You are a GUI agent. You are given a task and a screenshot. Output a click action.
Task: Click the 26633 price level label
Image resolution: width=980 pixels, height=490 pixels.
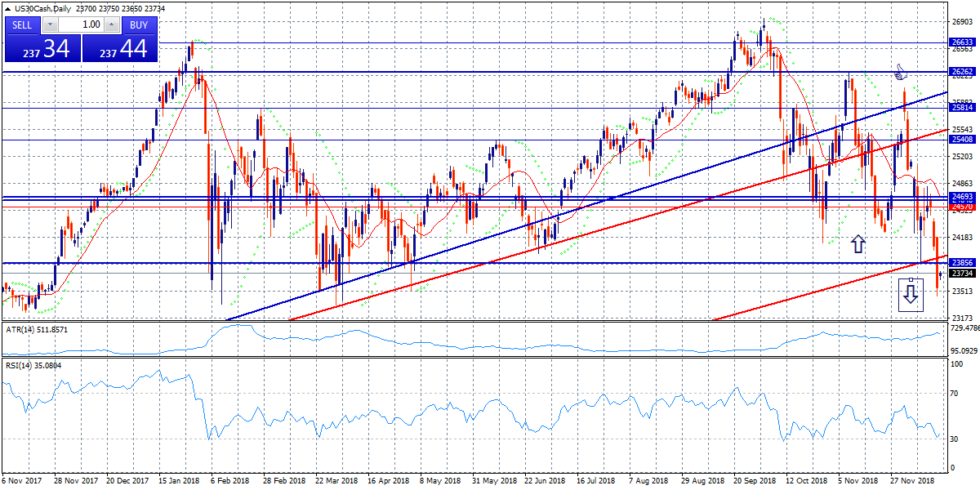(x=962, y=42)
